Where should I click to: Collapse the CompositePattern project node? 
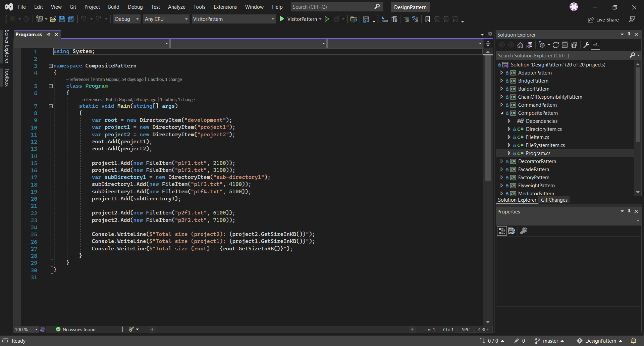coord(502,113)
